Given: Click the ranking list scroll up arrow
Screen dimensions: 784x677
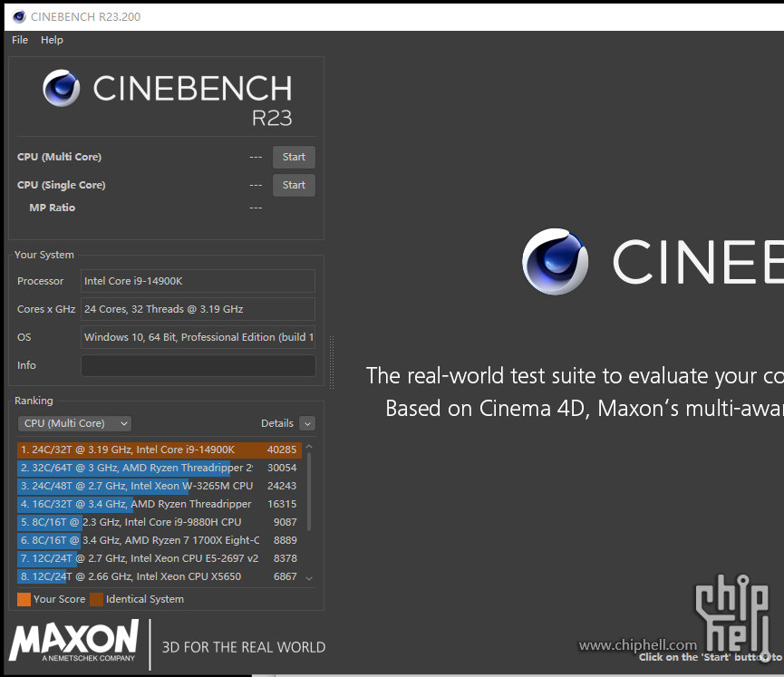Looking at the screenshot, I should (x=309, y=447).
